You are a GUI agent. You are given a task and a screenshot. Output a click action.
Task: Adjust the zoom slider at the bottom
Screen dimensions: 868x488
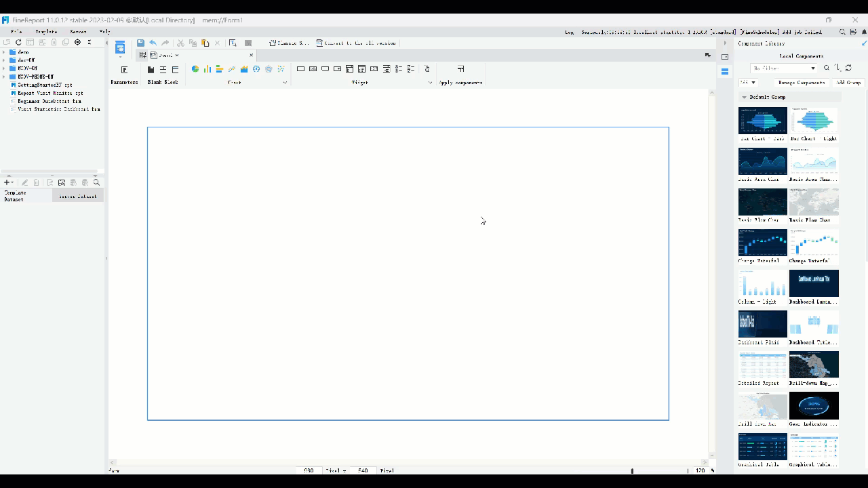[632, 470]
